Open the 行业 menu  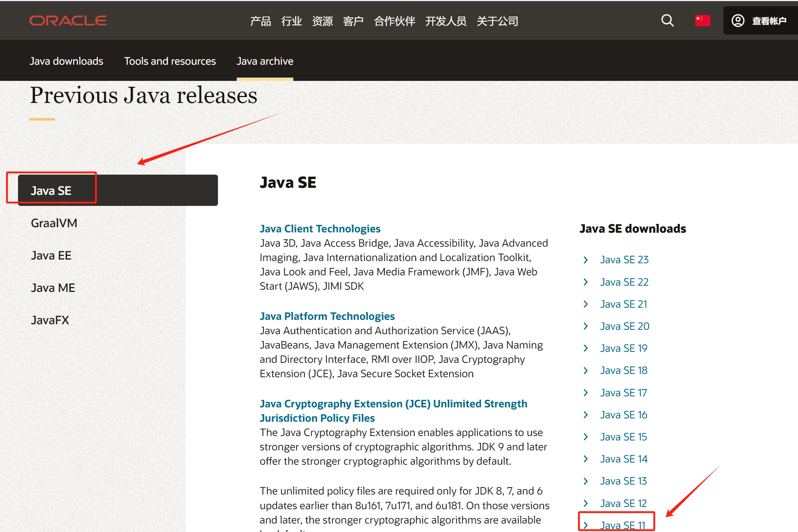(x=291, y=21)
